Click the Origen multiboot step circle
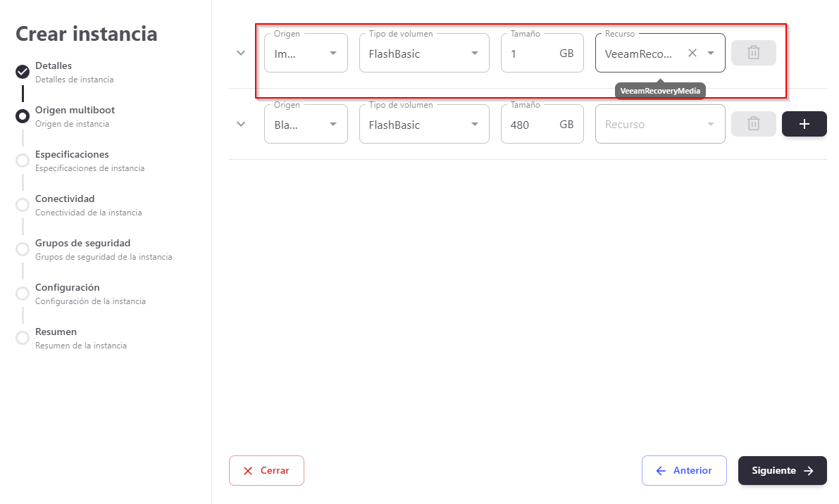839x504 pixels. tap(23, 115)
